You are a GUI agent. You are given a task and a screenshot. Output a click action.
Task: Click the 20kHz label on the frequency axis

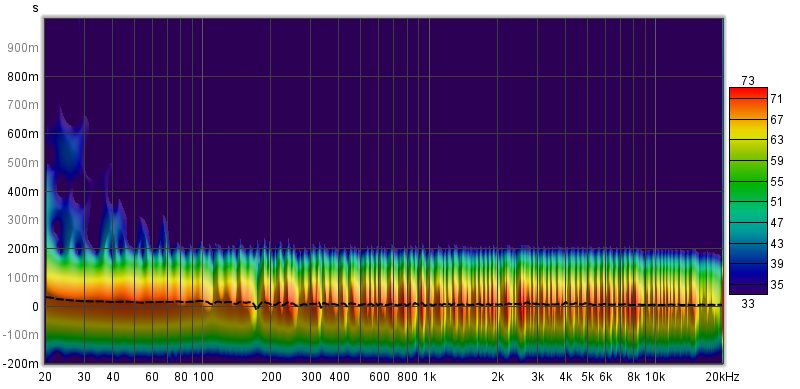[x=721, y=378]
